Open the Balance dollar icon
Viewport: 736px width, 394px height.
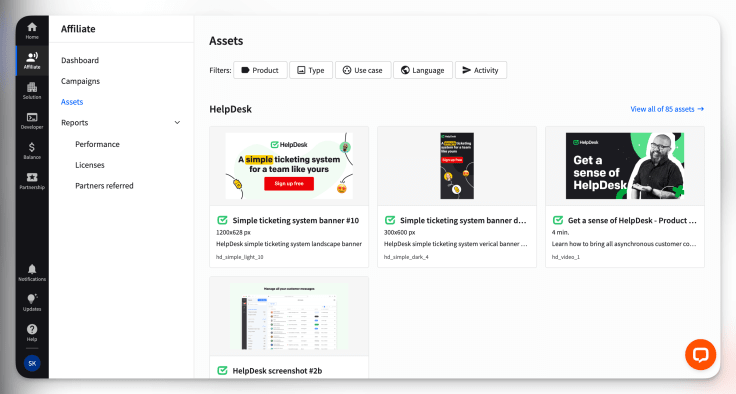pyautogui.click(x=32, y=151)
